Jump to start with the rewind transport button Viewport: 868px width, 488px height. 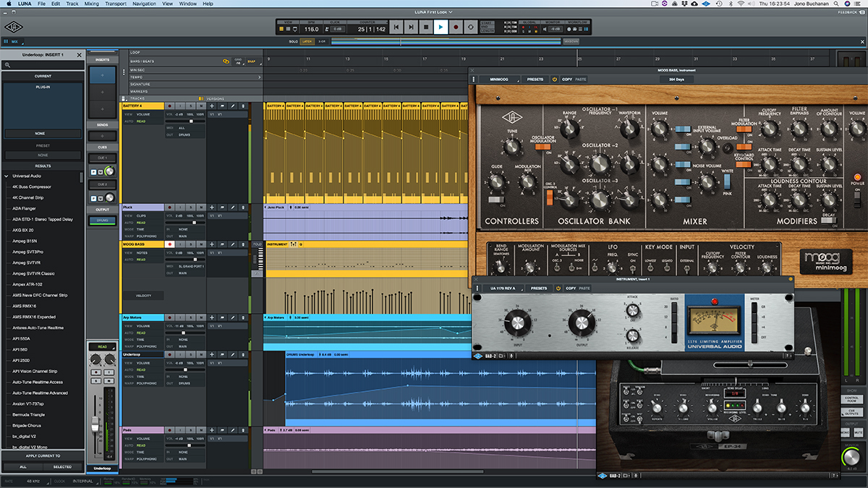point(396,27)
